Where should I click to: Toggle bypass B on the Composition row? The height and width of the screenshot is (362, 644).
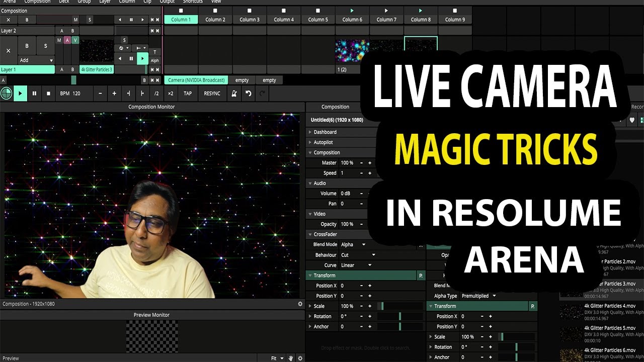[27, 20]
